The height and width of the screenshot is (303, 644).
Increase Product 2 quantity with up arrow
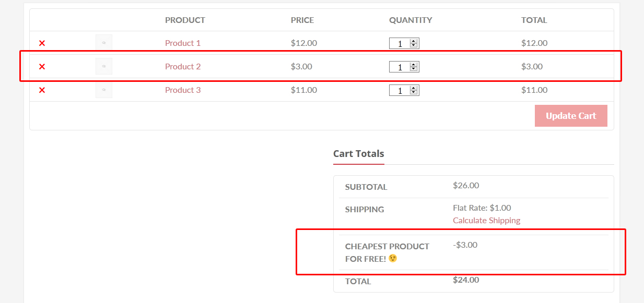414,65
